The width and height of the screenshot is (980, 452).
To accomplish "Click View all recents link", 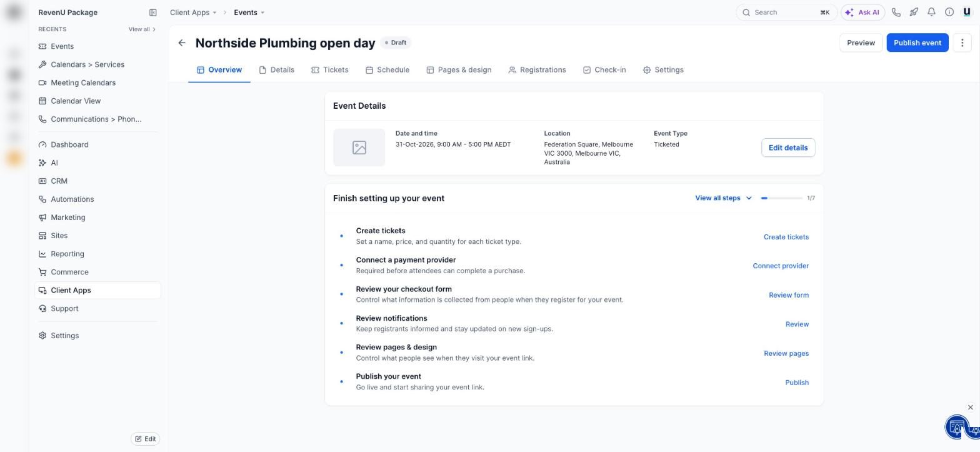I will [x=142, y=29].
